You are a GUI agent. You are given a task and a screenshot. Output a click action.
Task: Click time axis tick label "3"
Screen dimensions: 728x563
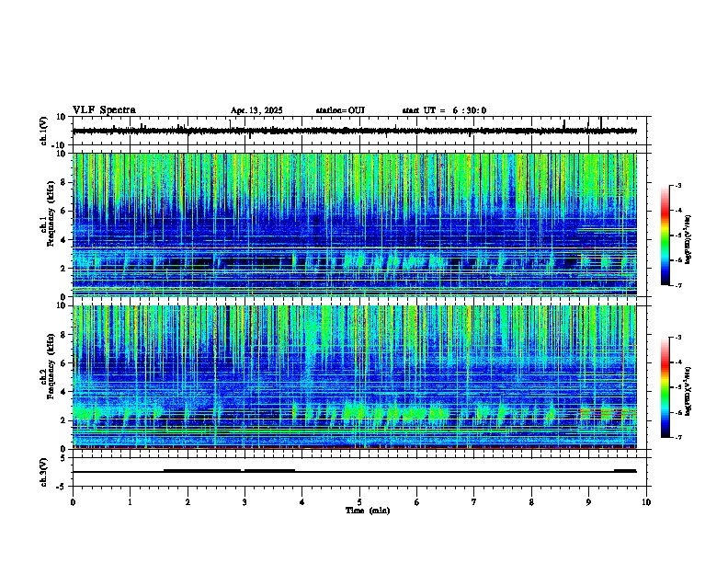pos(245,502)
